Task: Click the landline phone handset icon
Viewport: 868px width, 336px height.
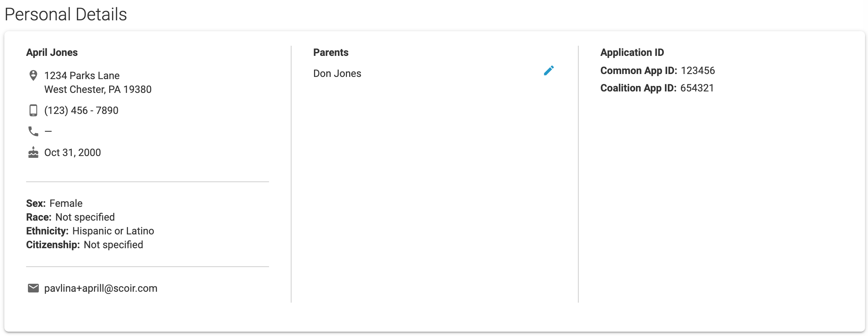Action: pos(33,131)
